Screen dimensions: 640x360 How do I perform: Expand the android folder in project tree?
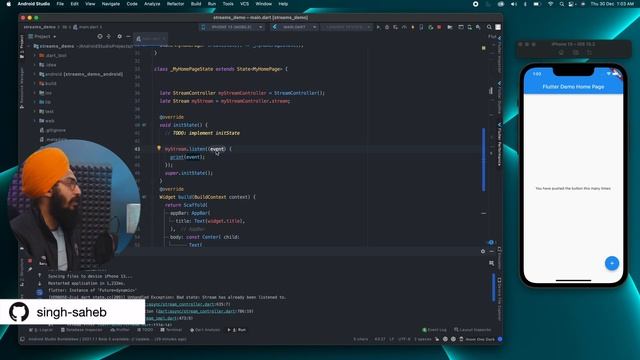(x=35, y=74)
